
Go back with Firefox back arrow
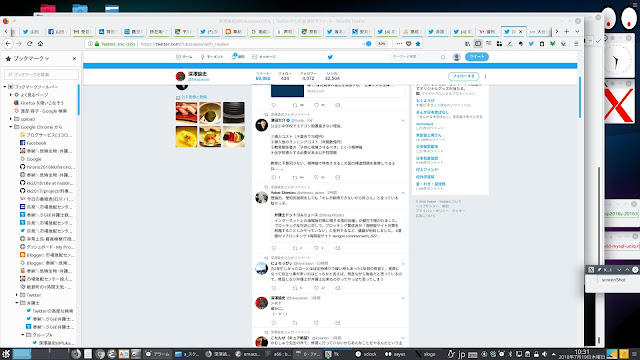pos(8,43)
